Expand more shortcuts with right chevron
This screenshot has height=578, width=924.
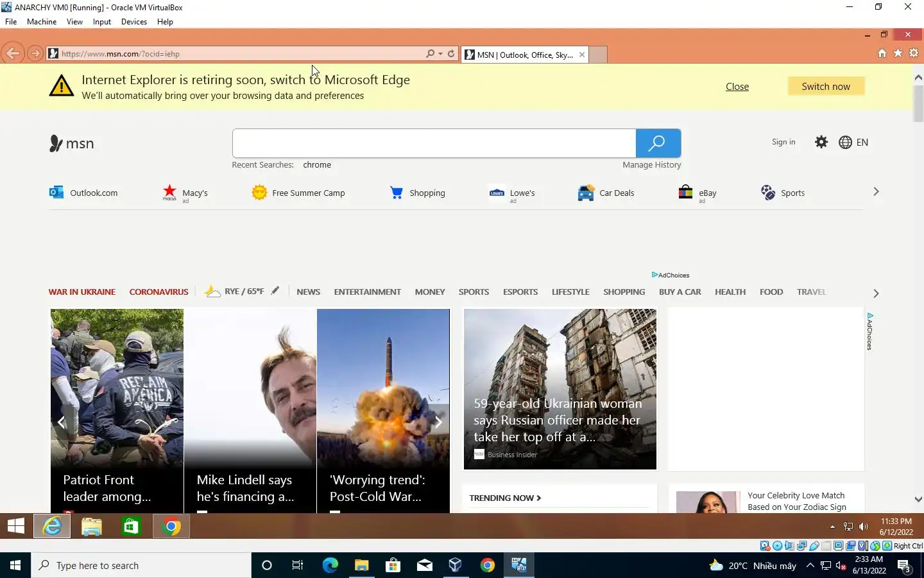click(x=876, y=192)
